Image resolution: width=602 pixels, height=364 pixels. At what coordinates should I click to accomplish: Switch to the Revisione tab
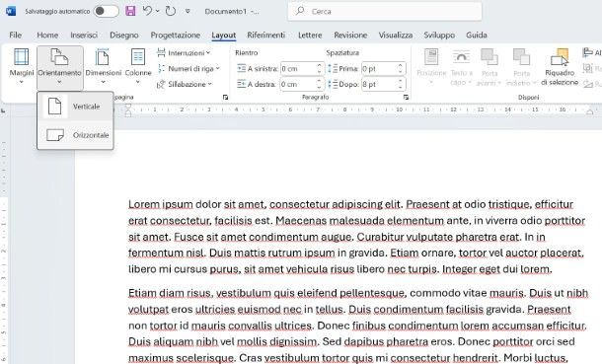(350, 35)
